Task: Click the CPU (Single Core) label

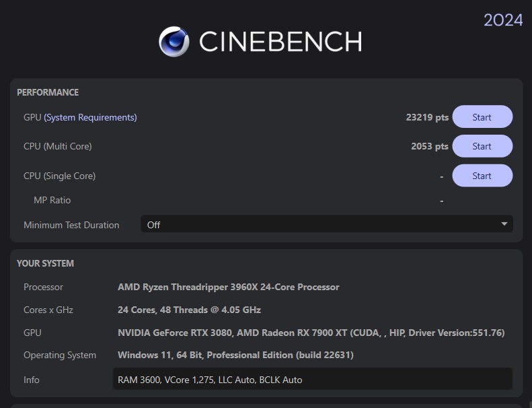Action: point(59,176)
